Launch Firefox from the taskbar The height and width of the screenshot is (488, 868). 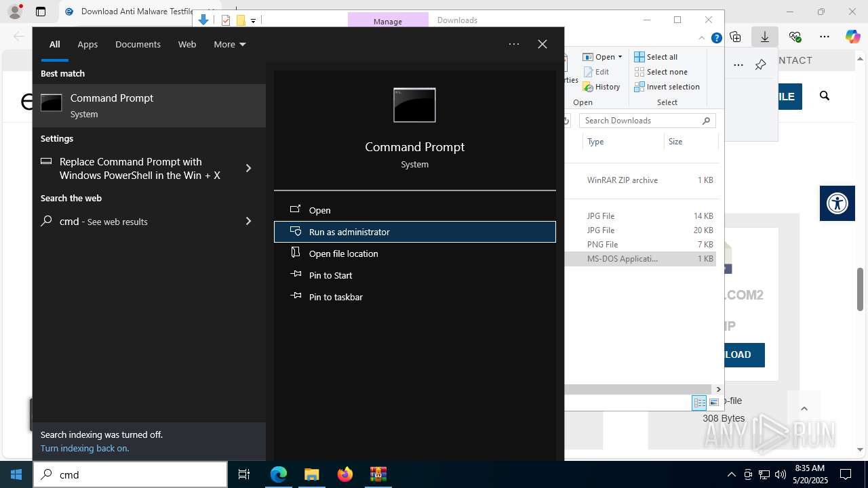click(345, 474)
